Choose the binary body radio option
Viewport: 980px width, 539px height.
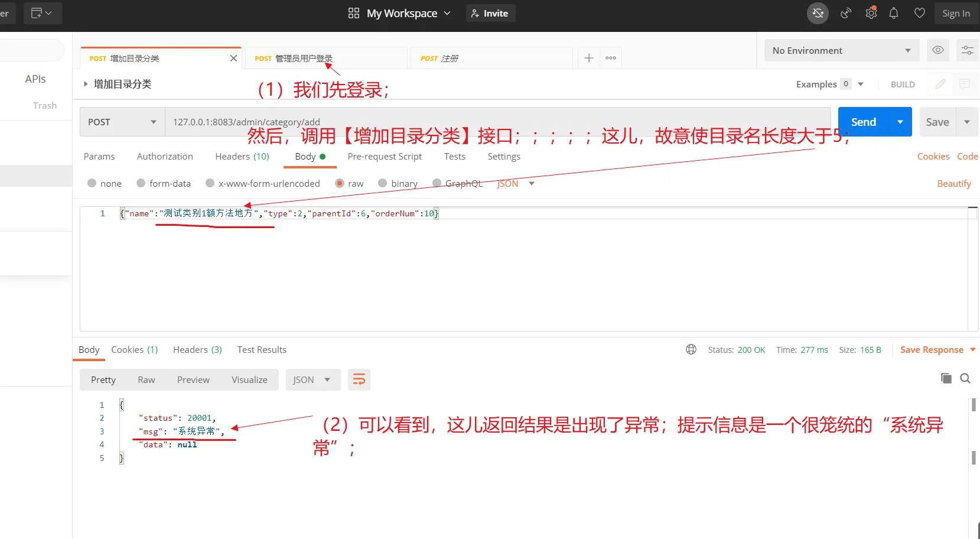tap(383, 183)
